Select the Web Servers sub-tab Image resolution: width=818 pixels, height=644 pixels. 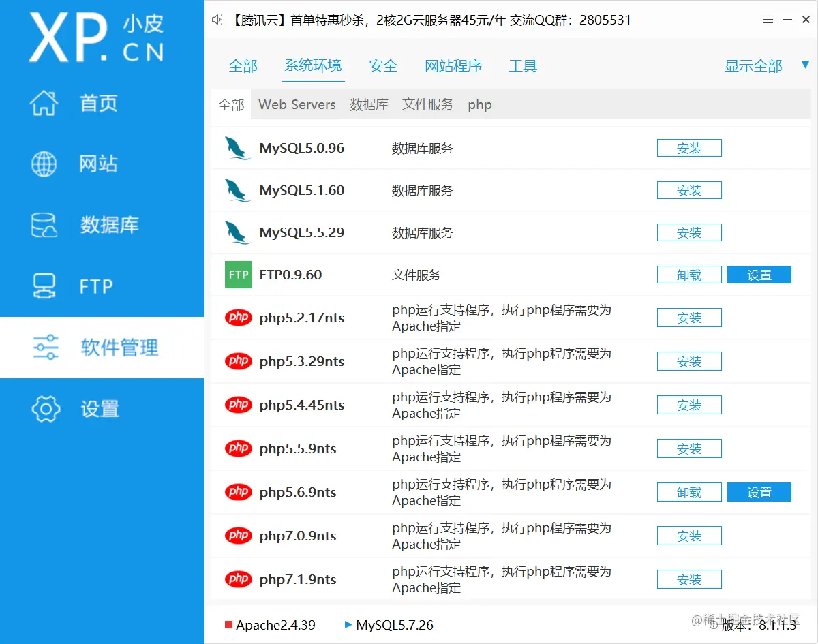pyautogui.click(x=297, y=105)
